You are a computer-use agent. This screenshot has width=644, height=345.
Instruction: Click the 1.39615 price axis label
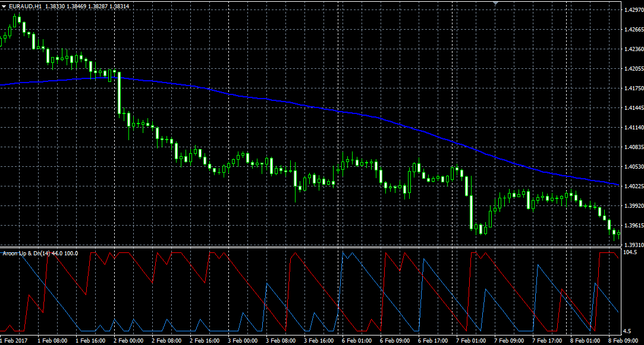click(630, 226)
